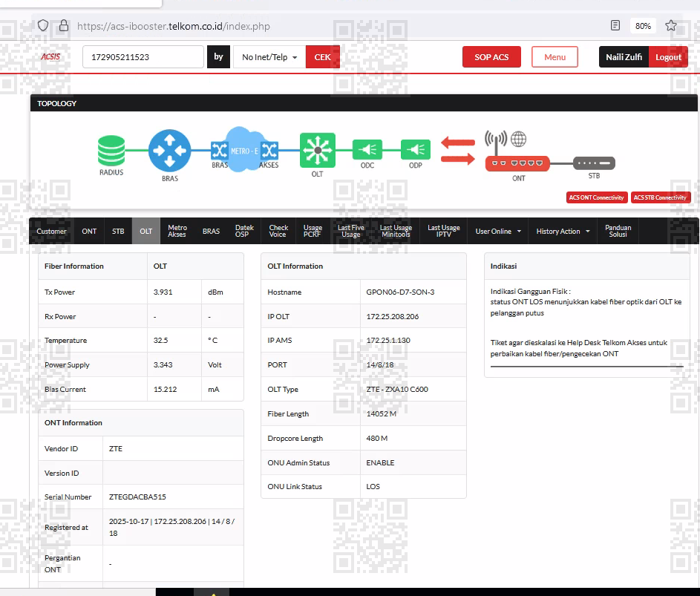The width and height of the screenshot is (700, 596).
Task: Open the Check Voice tab
Action: click(x=278, y=232)
